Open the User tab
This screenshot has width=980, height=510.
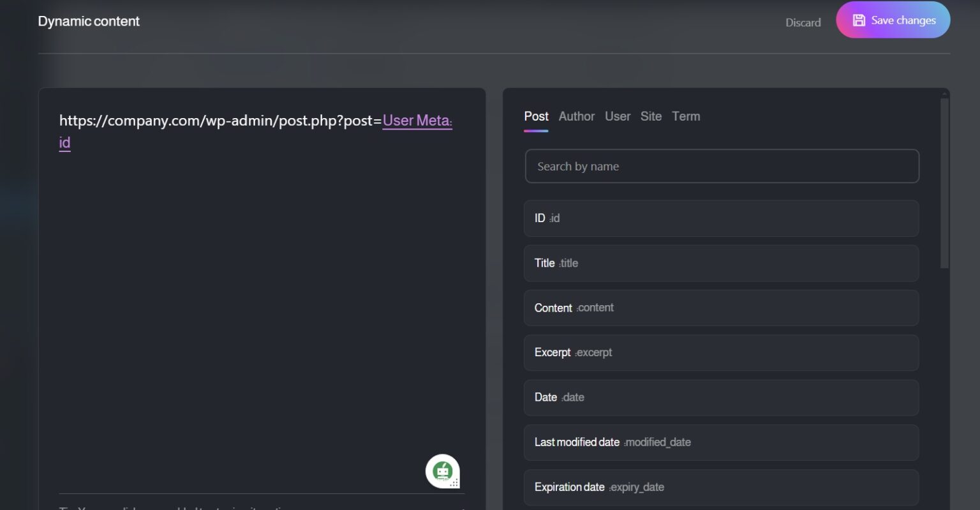coord(618,116)
